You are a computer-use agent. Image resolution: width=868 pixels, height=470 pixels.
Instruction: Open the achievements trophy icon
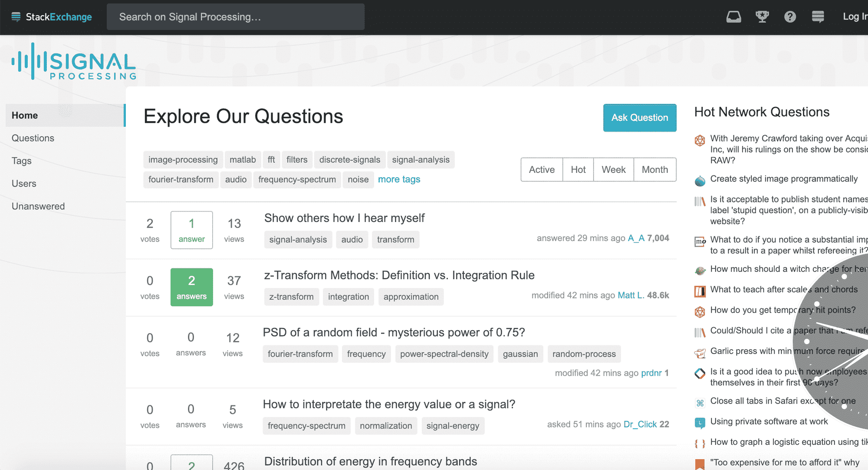click(762, 17)
